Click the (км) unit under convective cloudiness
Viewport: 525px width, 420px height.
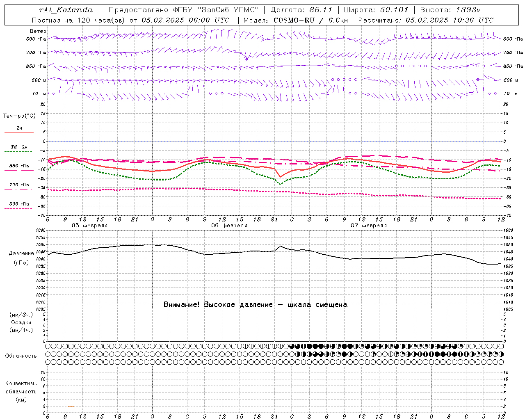(x=21, y=399)
